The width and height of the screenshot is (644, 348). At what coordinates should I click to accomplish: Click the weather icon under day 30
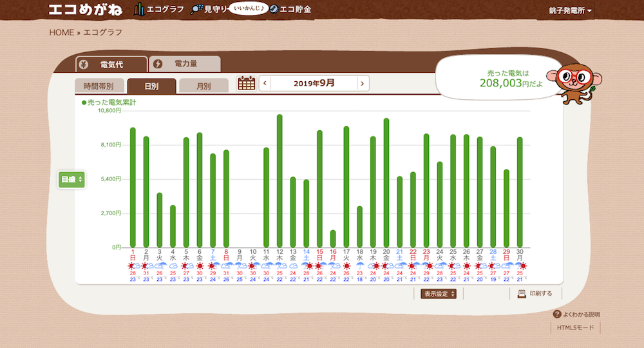pos(521,266)
